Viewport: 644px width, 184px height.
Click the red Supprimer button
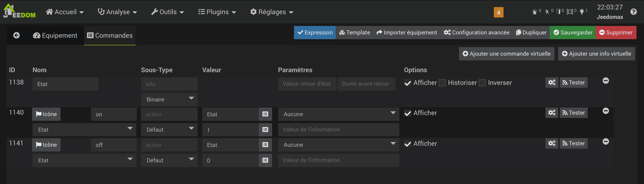pyautogui.click(x=616, y=33)
